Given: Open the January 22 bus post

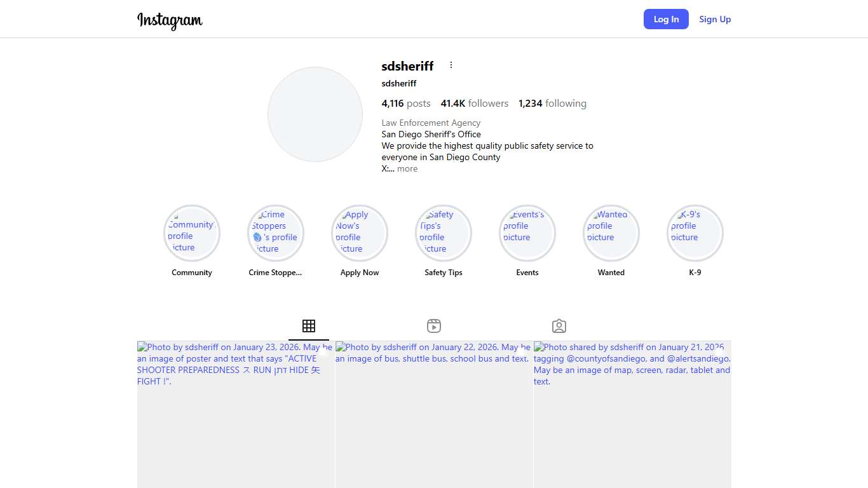Looking at the screenshot, I should [434, 419].
